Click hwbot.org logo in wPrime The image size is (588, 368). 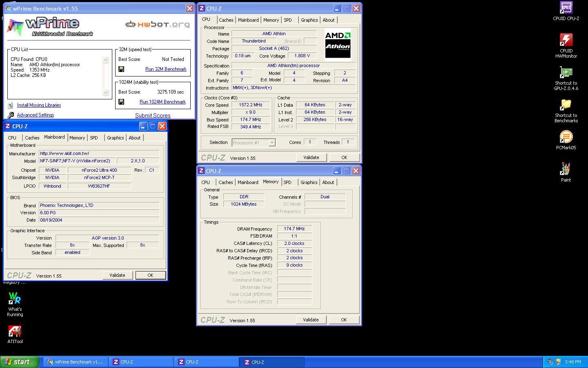[157, 25]
